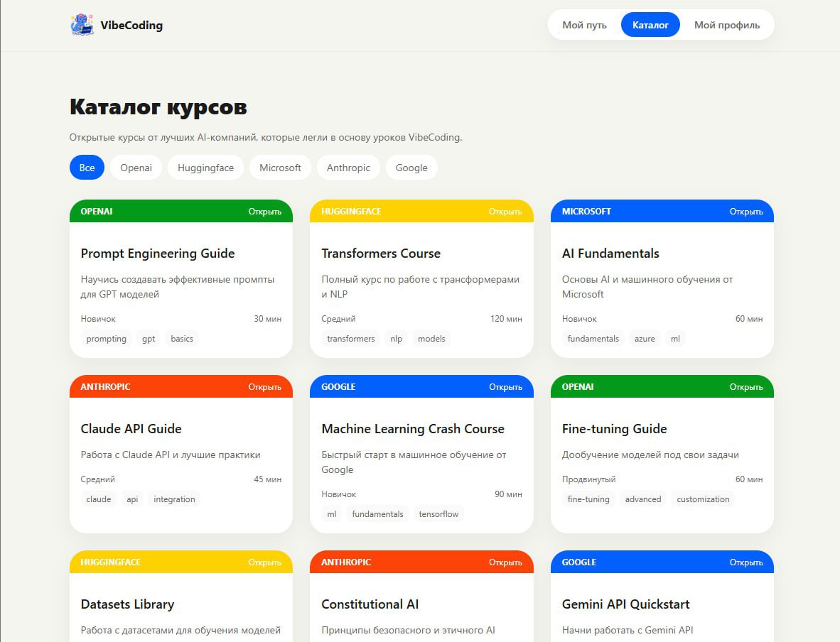Click the prompting tag chip
Image resolution: width=840 pixels, height=642 pixels.
click(106, 339)
